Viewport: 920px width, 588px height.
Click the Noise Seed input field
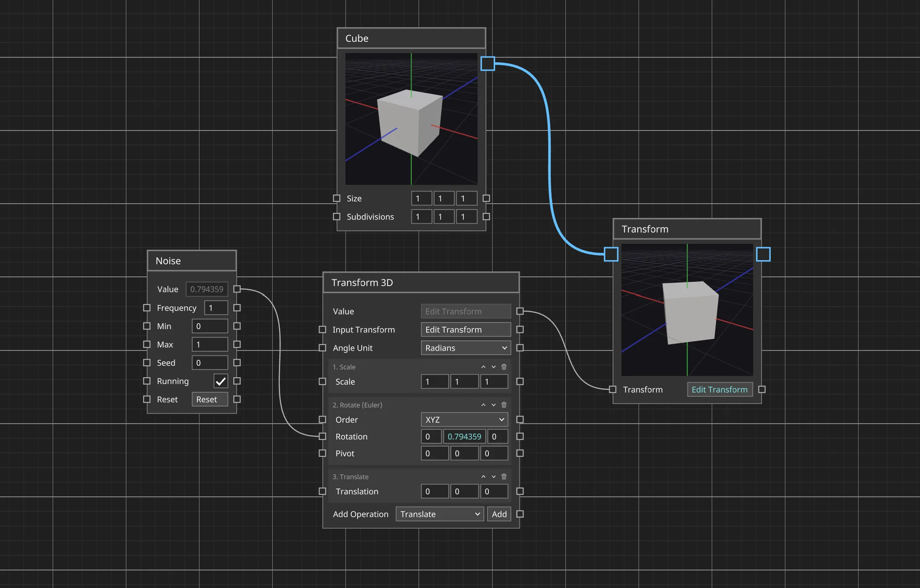point(210,363)
